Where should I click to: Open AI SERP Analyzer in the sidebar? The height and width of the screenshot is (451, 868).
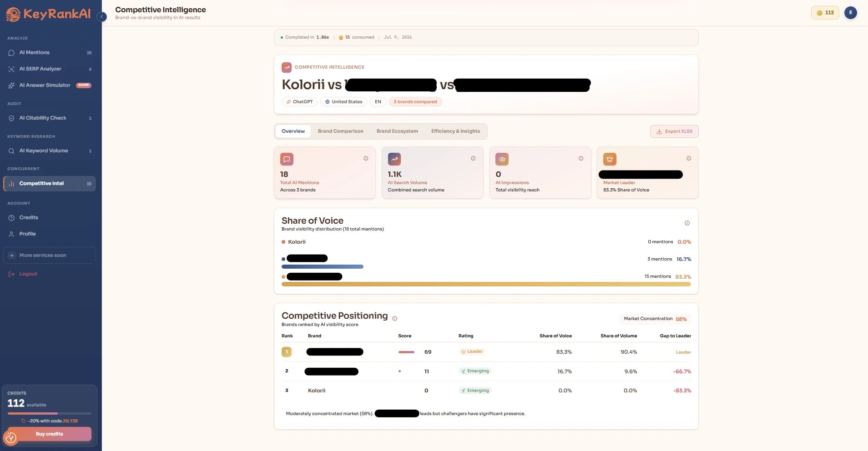49,69
